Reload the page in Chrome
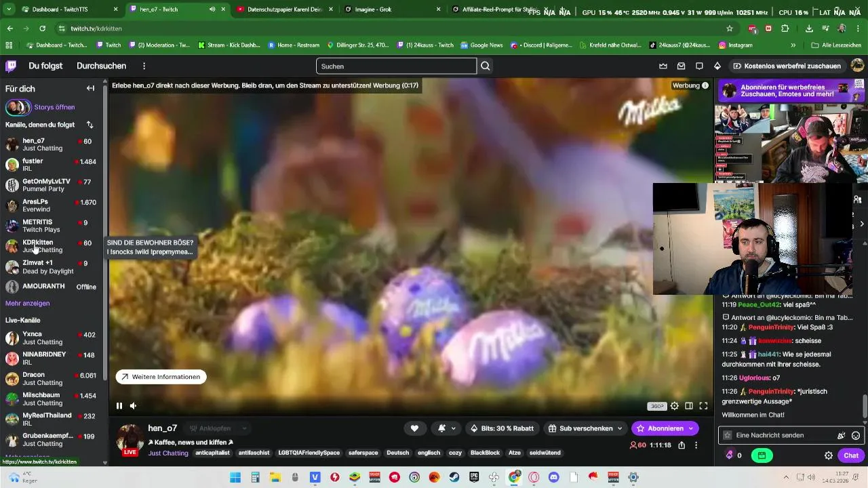The width and height of the screenshot is (868, 488). [x=42, y=28]
